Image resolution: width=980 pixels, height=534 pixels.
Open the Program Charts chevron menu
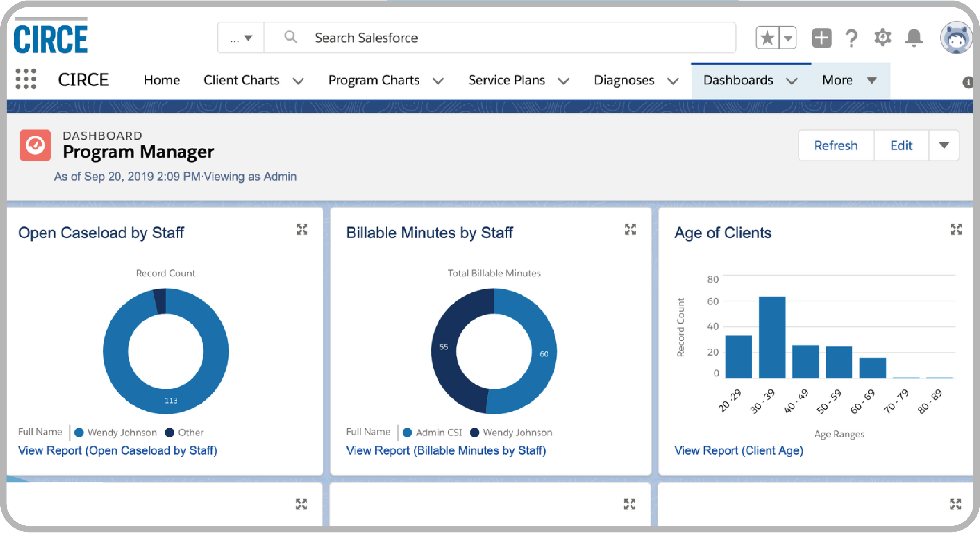point(438,81)
